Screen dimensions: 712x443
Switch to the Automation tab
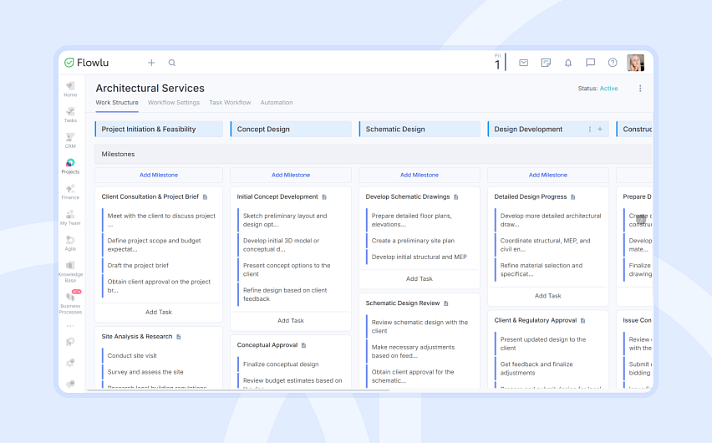[x=277, y=103]
